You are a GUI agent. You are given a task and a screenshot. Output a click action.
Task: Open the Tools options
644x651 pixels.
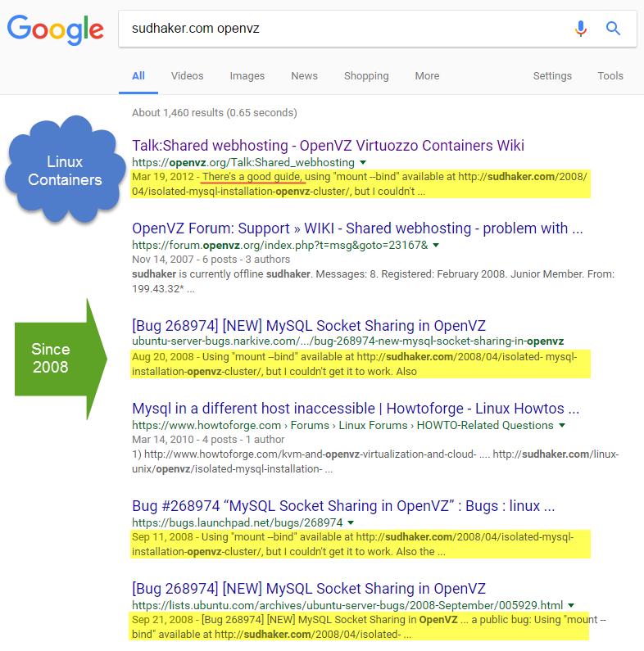tap(610, 76)
